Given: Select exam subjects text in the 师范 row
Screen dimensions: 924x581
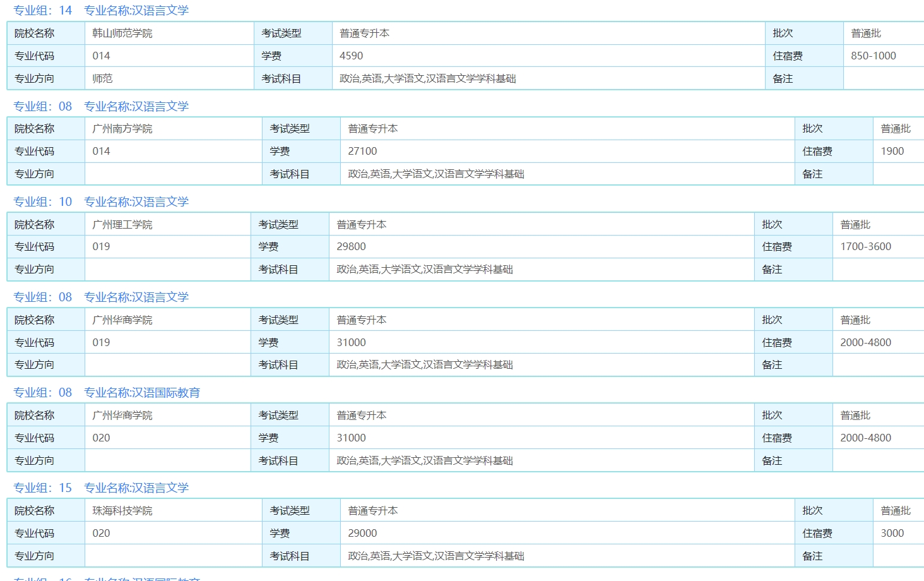Looking at the screenshot, I should click(428, 78).
